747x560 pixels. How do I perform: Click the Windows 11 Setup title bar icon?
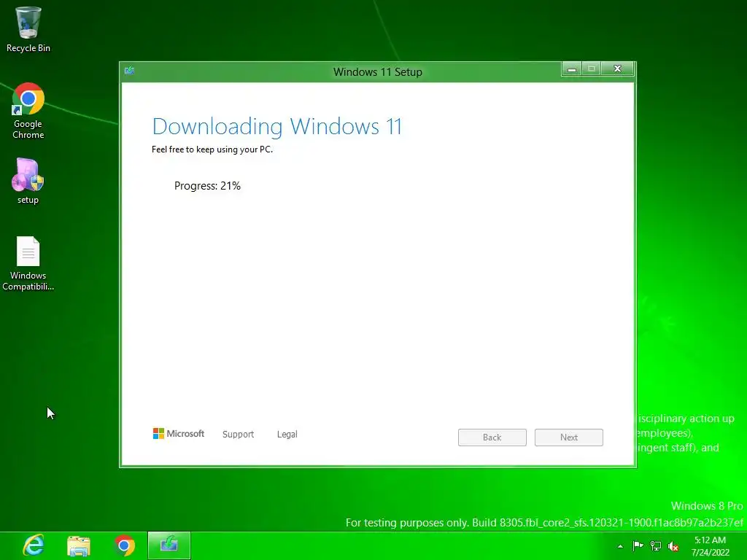coord(129,71)
